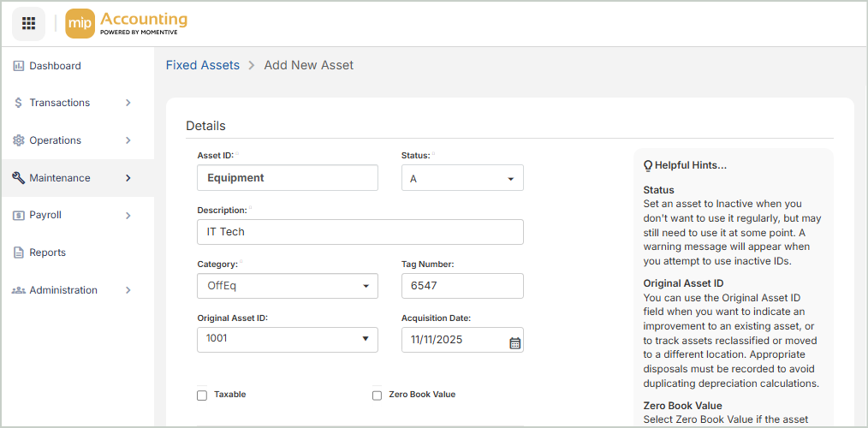Go to Fixed Assets breadcrumb link

(x=203, y=65)
